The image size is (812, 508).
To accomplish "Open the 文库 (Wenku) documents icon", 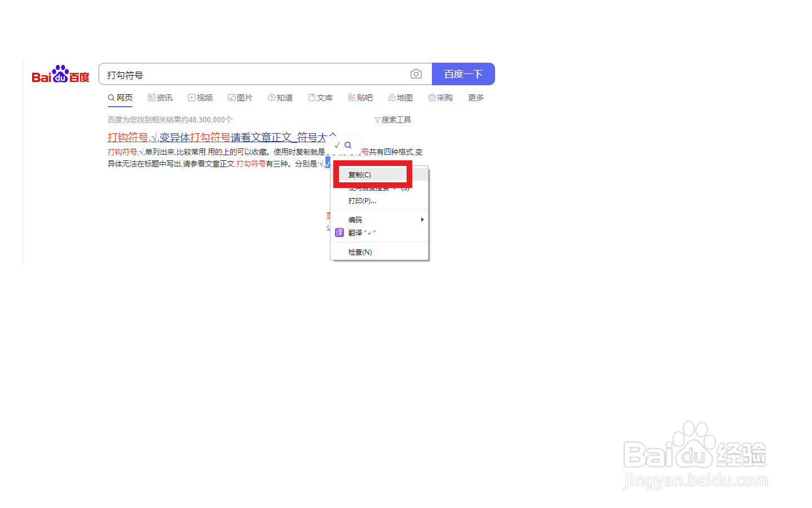I will coord(312,97).
